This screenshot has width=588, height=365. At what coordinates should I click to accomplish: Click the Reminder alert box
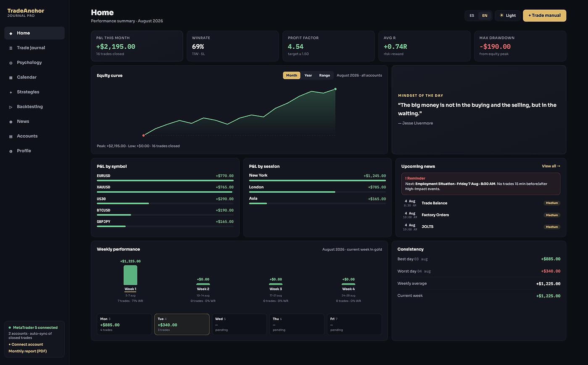(481, 184)
